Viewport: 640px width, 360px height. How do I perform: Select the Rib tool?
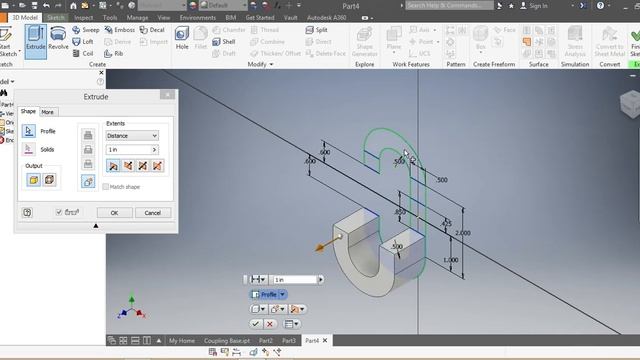tap(113, 53)
